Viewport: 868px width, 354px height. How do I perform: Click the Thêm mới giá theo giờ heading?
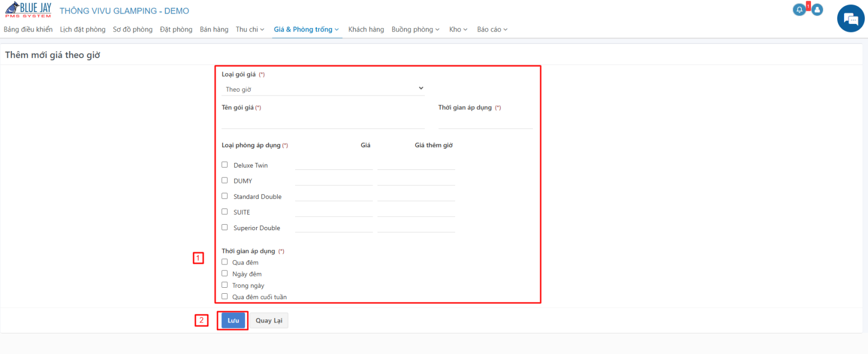point(53,55)
